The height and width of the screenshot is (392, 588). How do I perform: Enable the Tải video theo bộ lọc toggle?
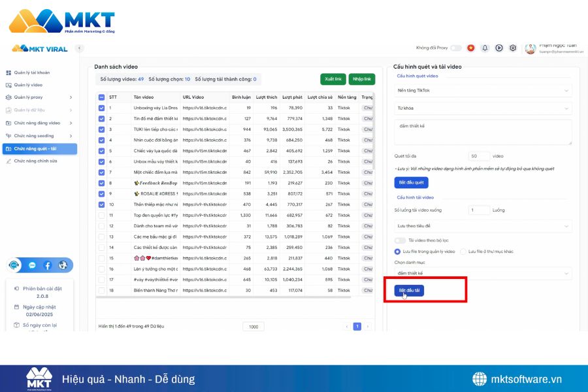(400, 240)
